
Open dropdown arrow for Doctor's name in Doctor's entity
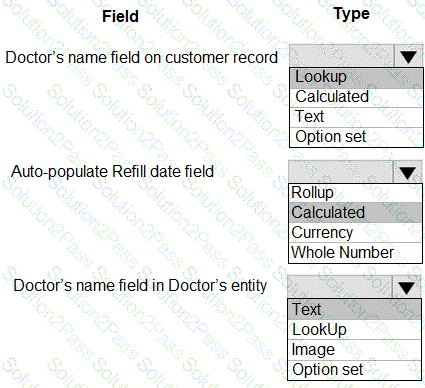click(407, 287)
